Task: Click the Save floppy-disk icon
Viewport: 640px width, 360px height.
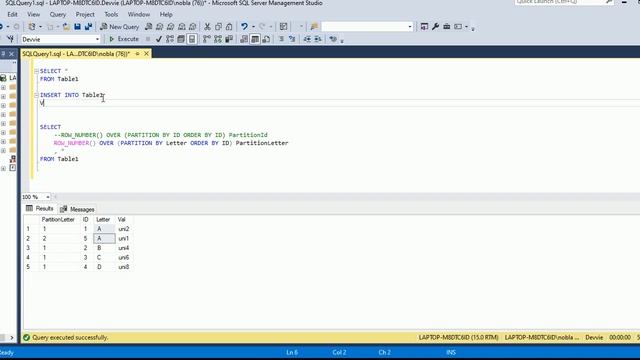Action: coord(77,27)
